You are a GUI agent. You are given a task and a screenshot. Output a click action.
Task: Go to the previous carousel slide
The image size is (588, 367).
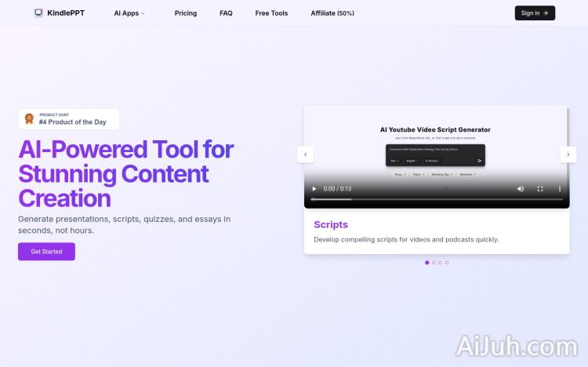pyautogui.click(x=305, y=154)
